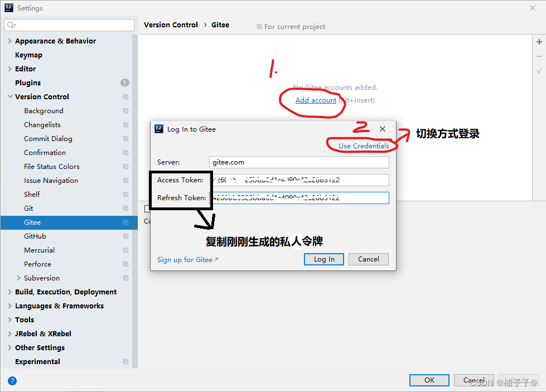Select Background under Version Control
Image resolution: width=546 pixels, height=392 pixels.
coord(44,111)
